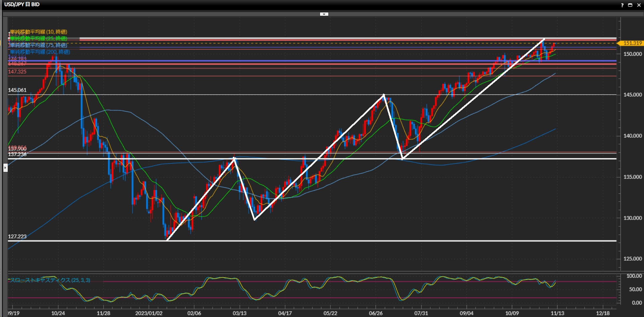Screen dimensions: 644x317
Task: Click the 11/13 date on time axis
Action: coord(557,313)
